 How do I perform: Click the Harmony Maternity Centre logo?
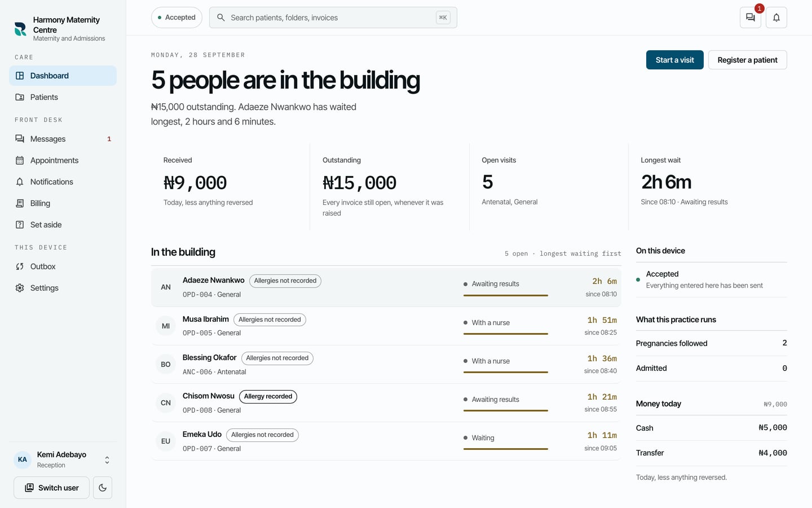tap(20, 29)
